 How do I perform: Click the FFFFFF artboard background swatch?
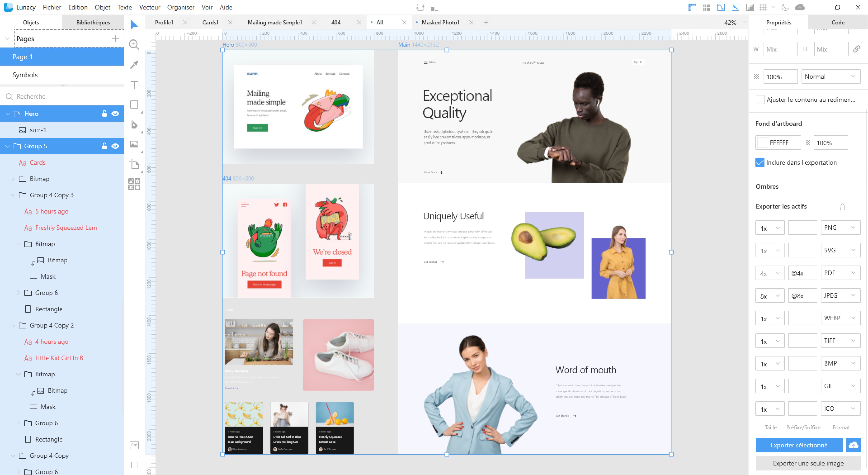coord(762,142)
